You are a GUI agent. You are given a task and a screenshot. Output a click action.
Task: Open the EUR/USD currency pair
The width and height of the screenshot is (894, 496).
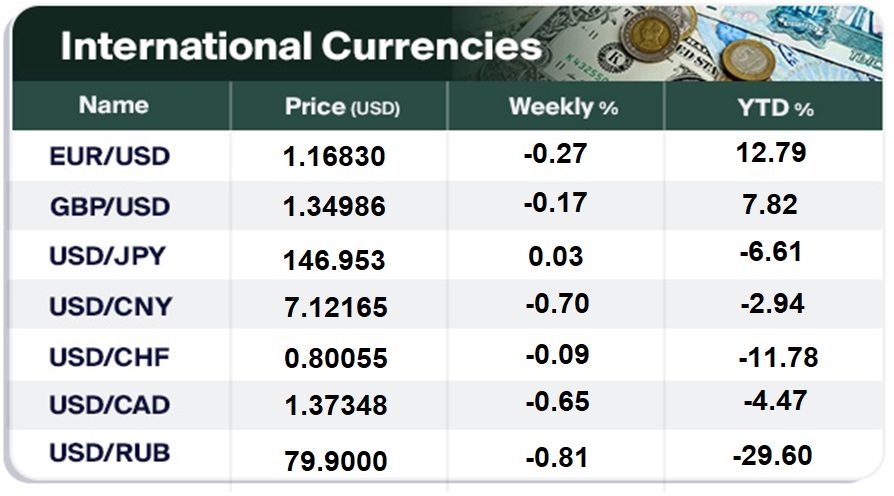click(x=110, y=157)
